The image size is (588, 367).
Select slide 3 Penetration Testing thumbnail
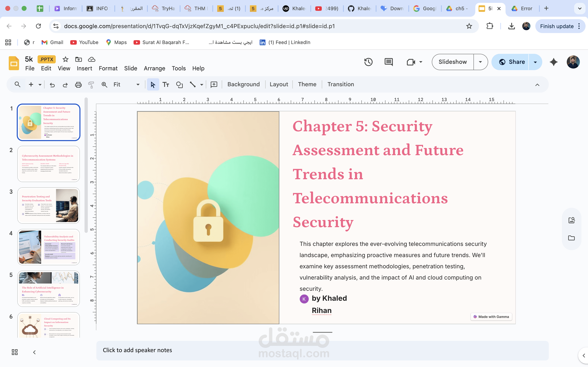coord(49,205)
